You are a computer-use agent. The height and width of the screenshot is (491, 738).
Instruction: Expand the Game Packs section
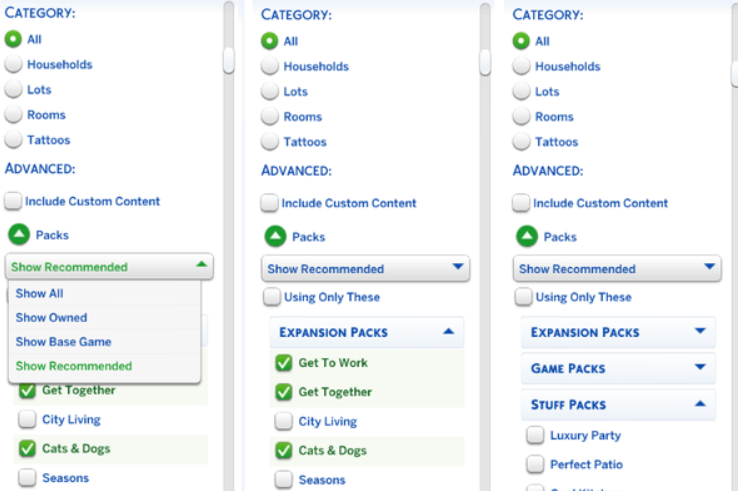[699, 368]
